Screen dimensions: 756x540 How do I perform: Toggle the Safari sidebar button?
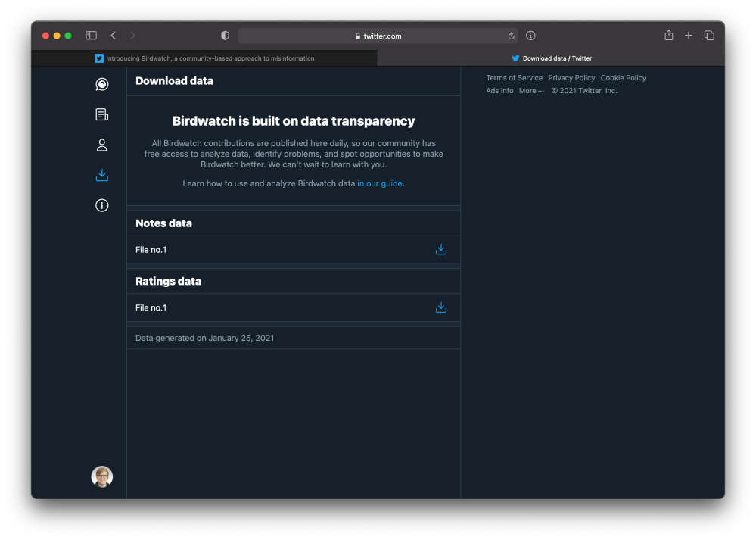pos(91,36)
